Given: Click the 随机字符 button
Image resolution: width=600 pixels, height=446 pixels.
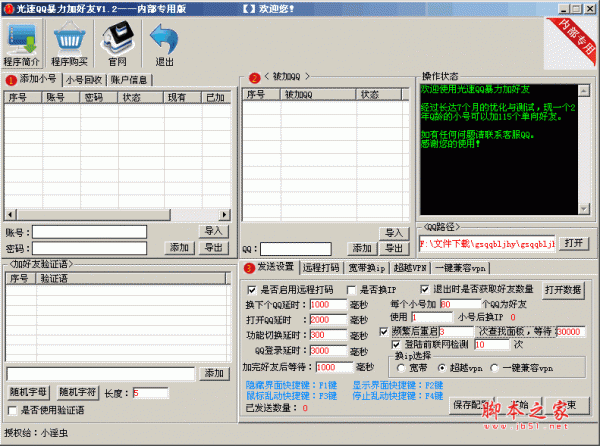Looking at the screenshot, I should point(78,392).
